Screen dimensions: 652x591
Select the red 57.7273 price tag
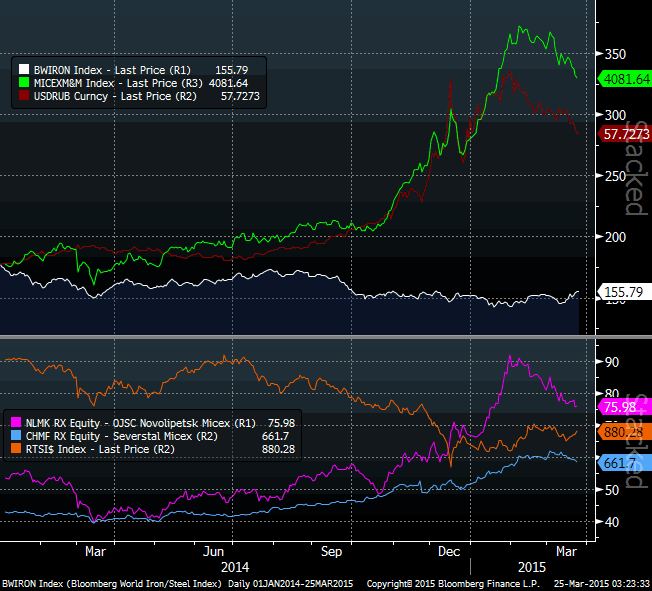point(624,134)
